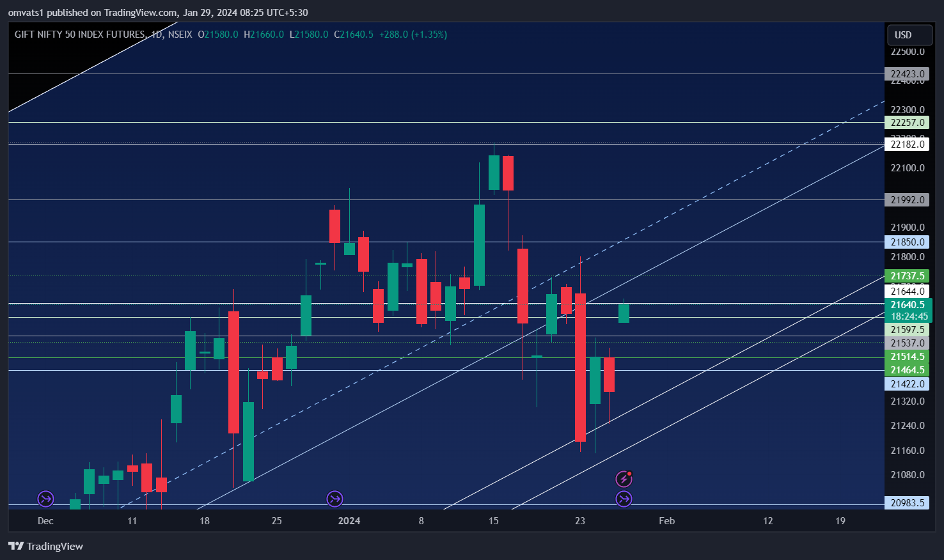
Task: Click the current price label 21640.5
Action: pyautogui.click(x=908, y=305)
